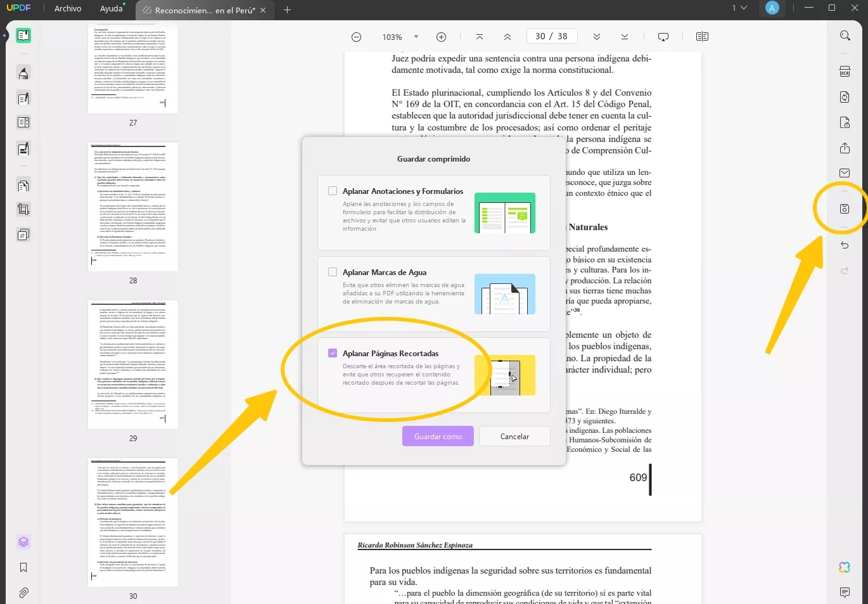
Task: Open the Batch/stack tool icon
Action: [x=23, y=235]
